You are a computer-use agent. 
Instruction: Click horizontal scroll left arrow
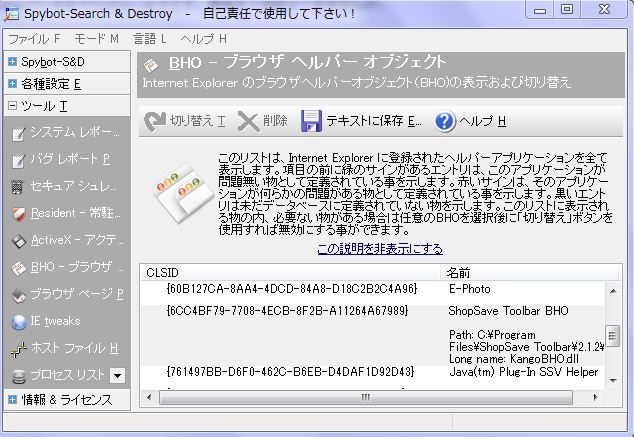coord(149,397)
